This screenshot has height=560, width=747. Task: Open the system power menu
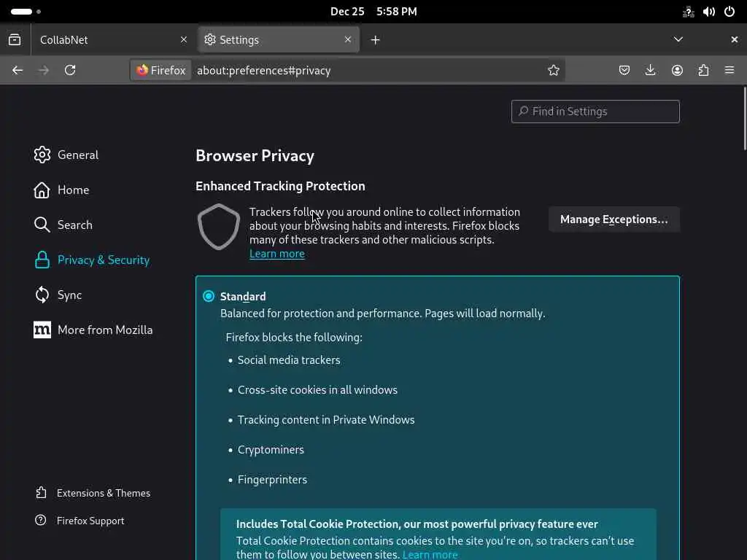pos(729,12)
